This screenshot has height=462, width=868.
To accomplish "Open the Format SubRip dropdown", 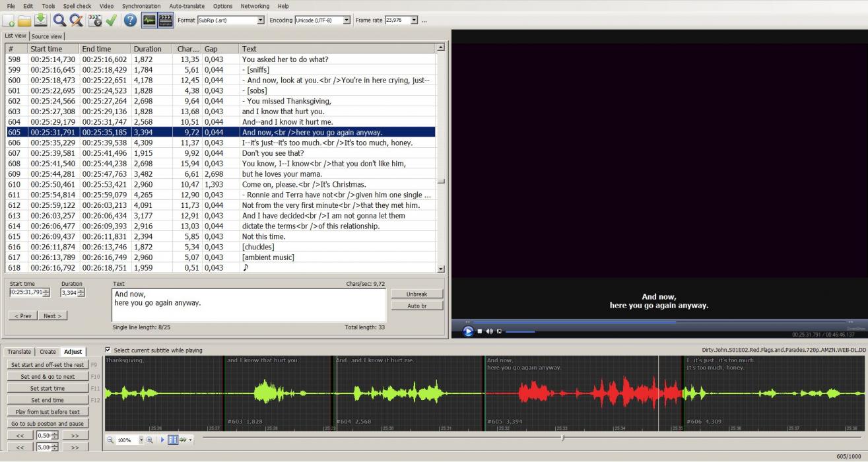I will click(260, 20).
